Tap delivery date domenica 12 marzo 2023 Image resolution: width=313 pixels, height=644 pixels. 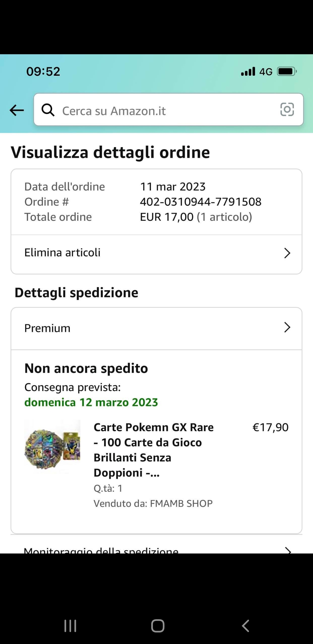[91, 402]
